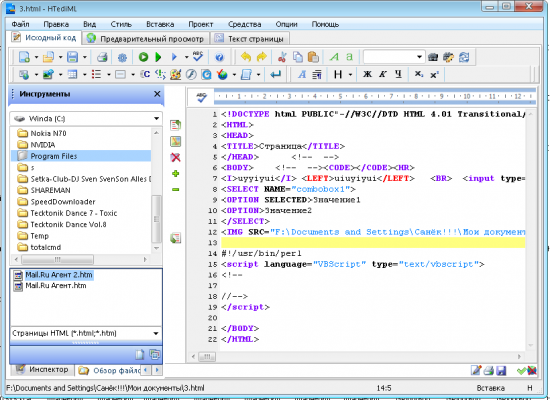Click the folder tree horizontal scrollbar
The height and width of the screenshot is (400, 550).
tap(80, 259)
